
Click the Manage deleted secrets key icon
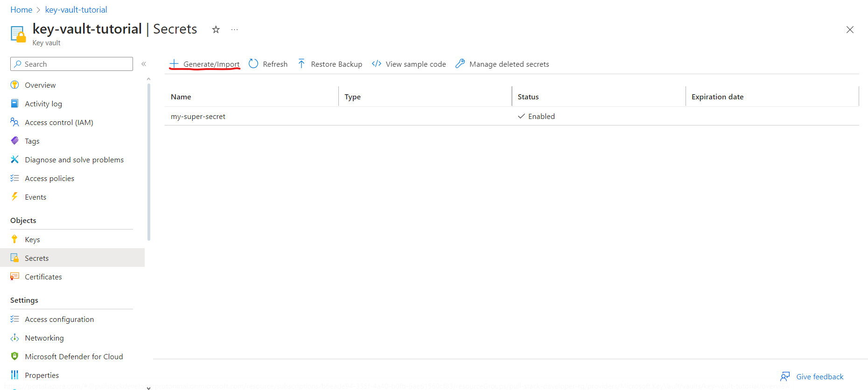coord(460,63)
